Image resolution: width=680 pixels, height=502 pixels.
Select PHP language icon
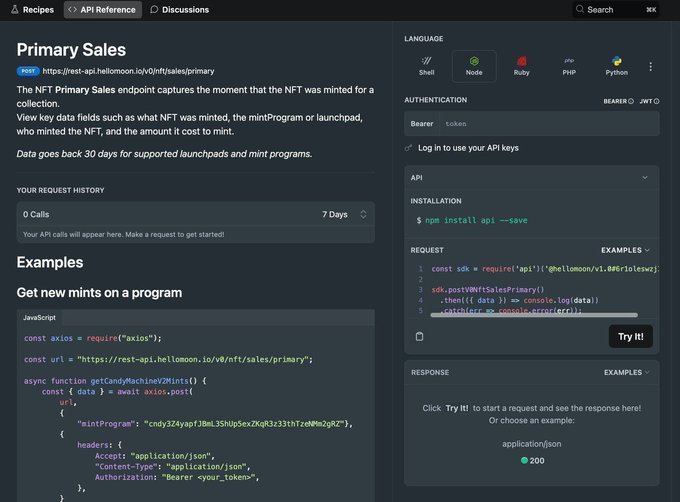pyautogui.click(x=569, y=66)
